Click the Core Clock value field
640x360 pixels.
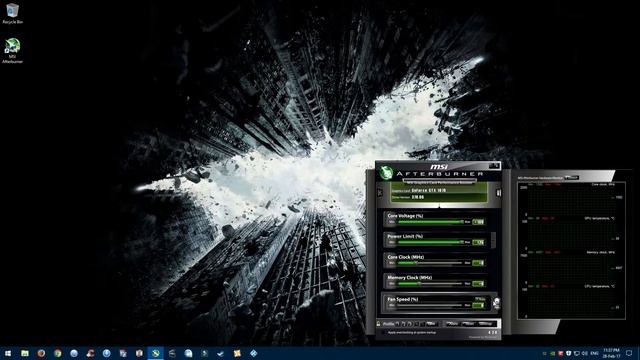click(478, 263)
